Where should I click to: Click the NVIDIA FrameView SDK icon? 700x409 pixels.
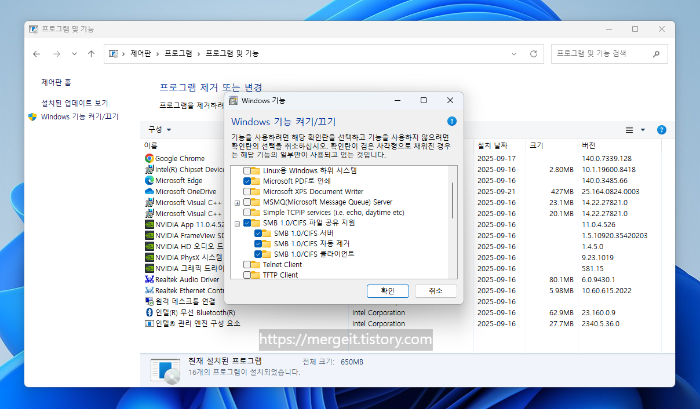[x=149, y=235]
